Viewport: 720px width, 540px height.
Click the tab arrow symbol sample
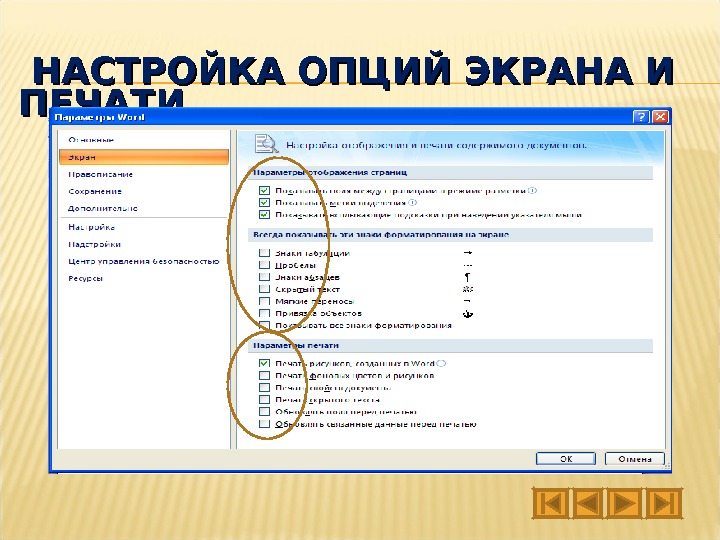(x=468, y=253)
